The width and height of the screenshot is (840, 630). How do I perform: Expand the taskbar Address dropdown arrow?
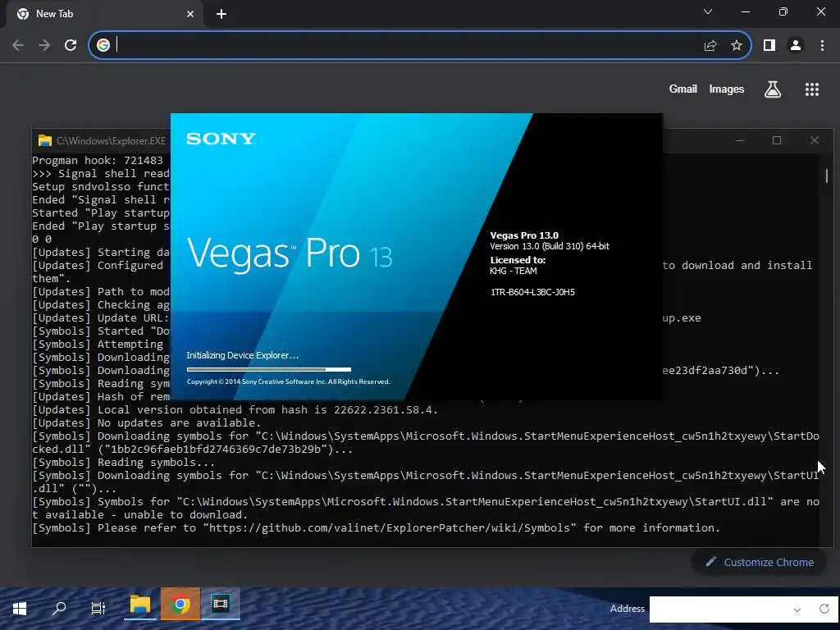[x=797, y=609]
